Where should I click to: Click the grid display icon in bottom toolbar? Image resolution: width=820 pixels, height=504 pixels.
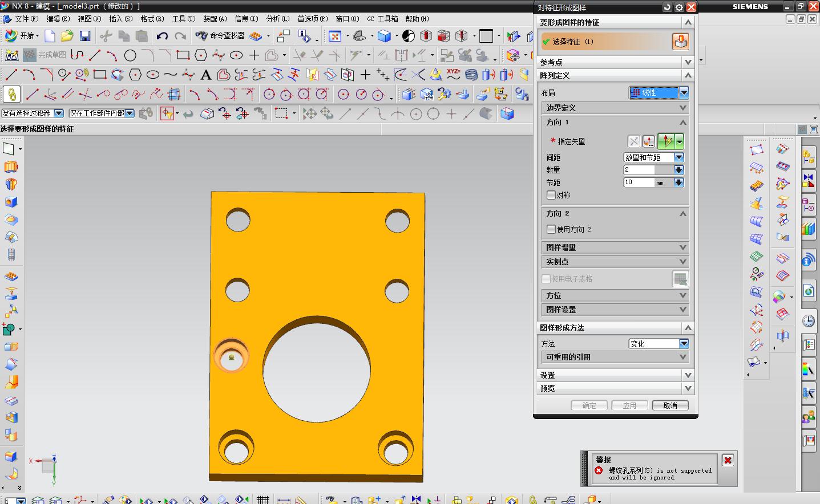click(x=262, y=500)
